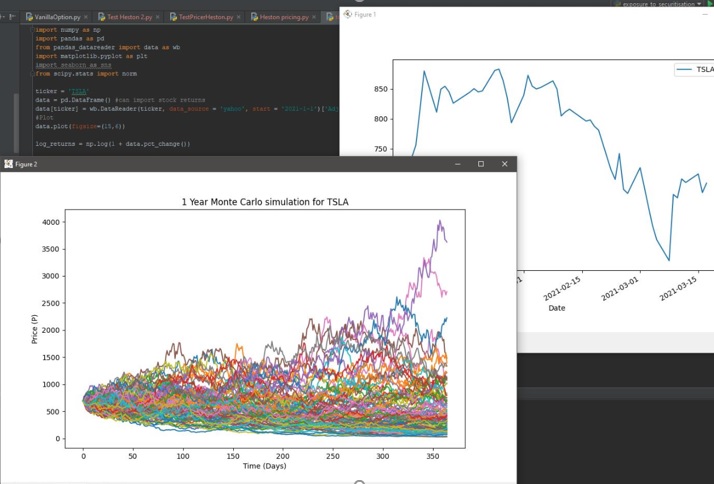The height and width of the screenshot is (484, 714).
Task: Click the Python file icon on VanillaOption.py tab
Action: [29, 18]
